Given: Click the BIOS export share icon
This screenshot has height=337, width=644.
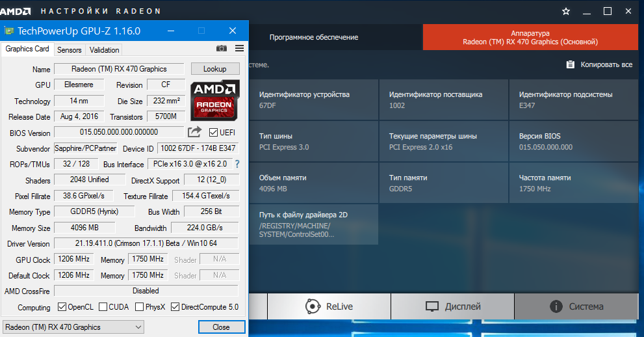Looking at the screenshot, I should 195,132.
